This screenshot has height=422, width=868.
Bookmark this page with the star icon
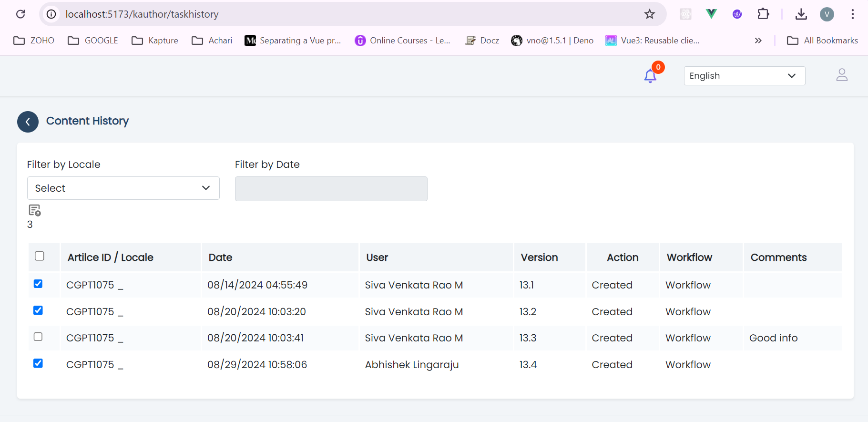pyautogui.click(x=649, y=14)
